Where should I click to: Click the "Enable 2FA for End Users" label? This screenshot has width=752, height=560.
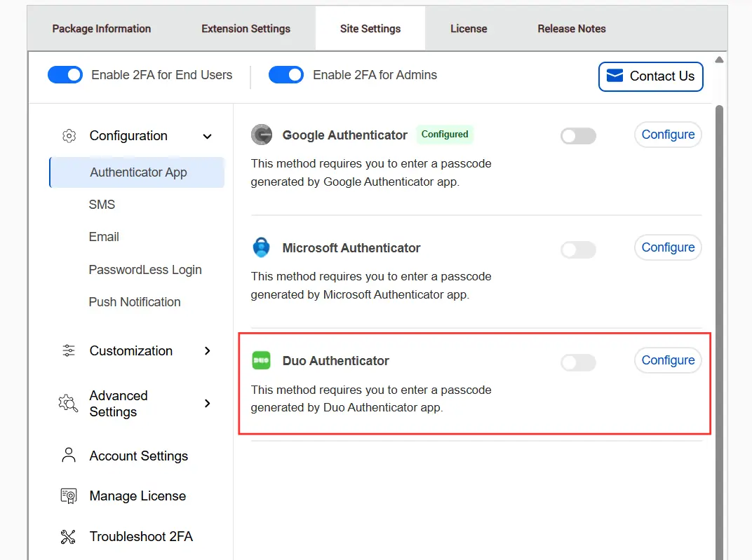pyautogui.click(x=161, y=75)
